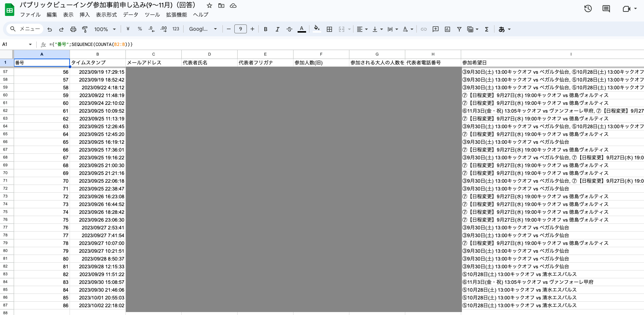The width and height of the screenshot is (644, 315).
Task: Toggle strikethrough formatting
Action: [289, 29]
